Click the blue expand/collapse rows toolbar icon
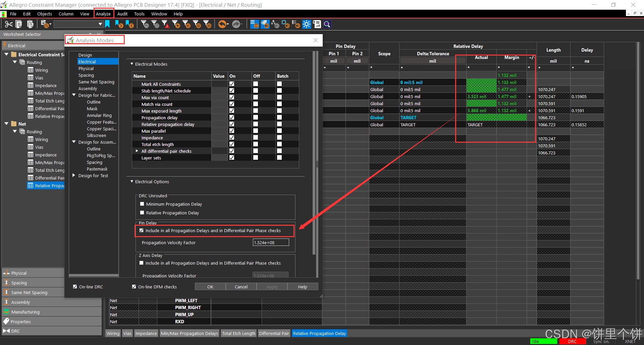The width and height of the screenshot is (644, 345). point(255,24)
